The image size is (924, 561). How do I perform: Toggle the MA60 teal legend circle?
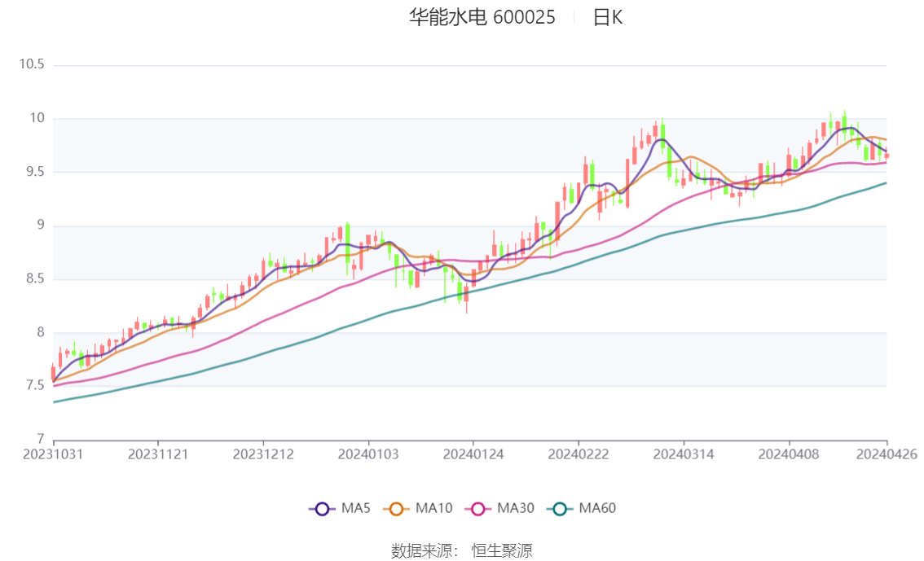click(x=560, y=509)
